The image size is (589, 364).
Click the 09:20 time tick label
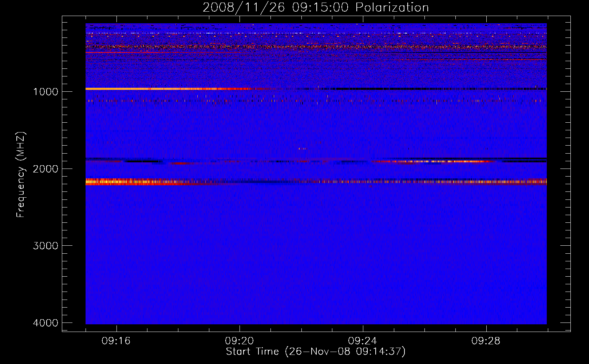pyautogui.click(x=240, y=341)
